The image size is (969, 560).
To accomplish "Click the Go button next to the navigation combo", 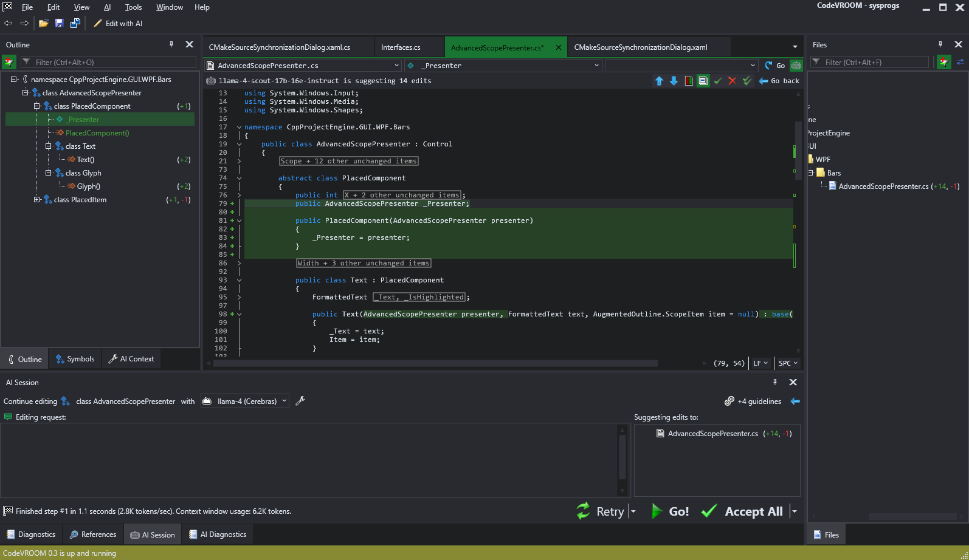I will [x=775, y=66].
